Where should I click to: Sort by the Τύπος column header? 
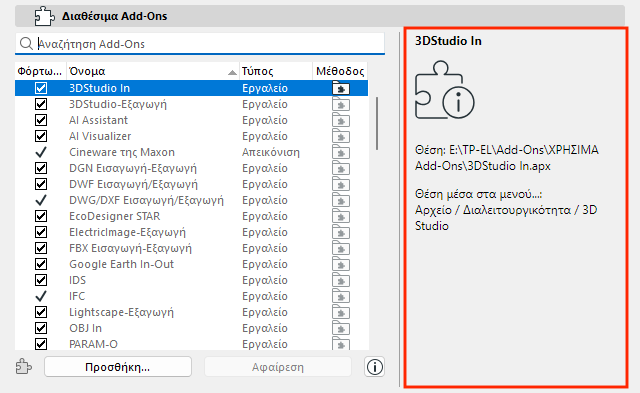coord(276,71)
